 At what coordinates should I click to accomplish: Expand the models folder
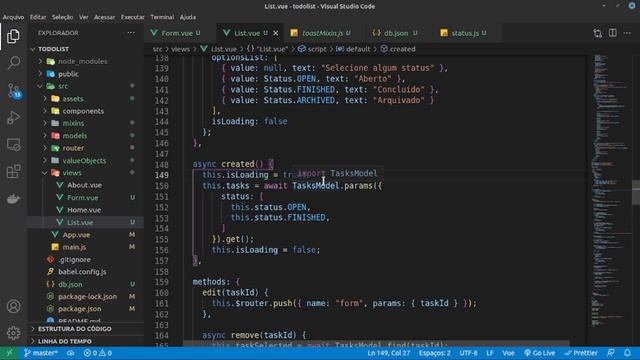(x=86, y=136)
